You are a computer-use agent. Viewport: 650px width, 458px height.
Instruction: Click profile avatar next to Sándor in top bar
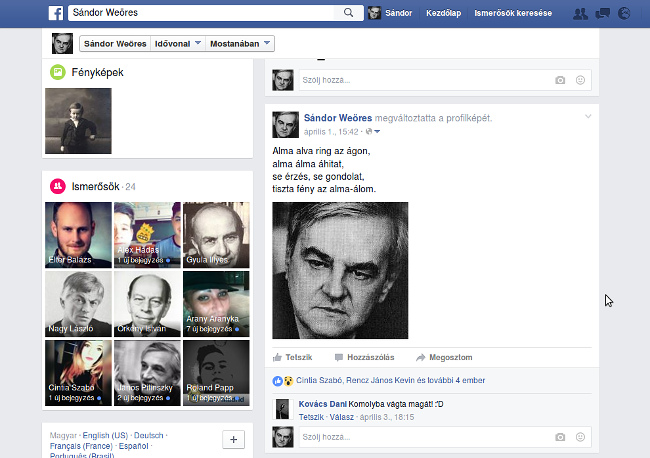[374, 13]
